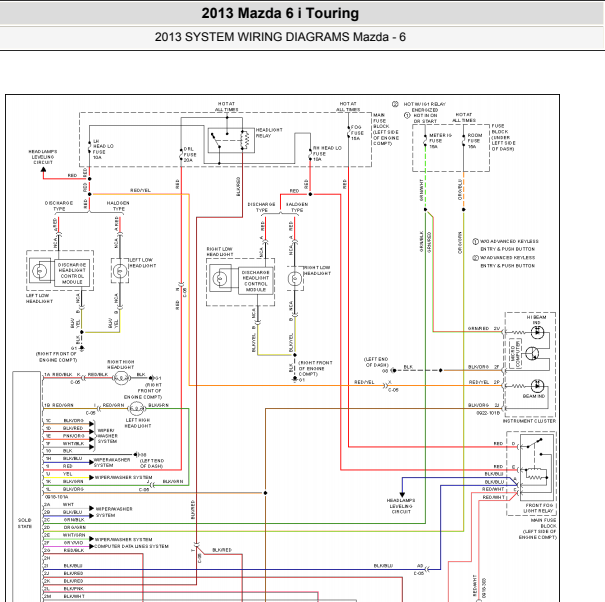Click the Front Fog Light Relay coil symbol
The width and height of the screenshot is (605, 602).
536,474
